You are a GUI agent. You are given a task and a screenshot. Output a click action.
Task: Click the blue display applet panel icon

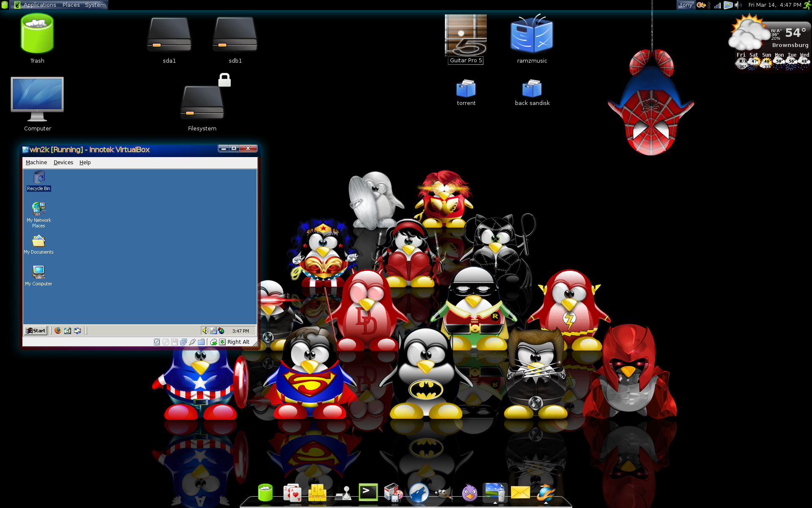728,5
